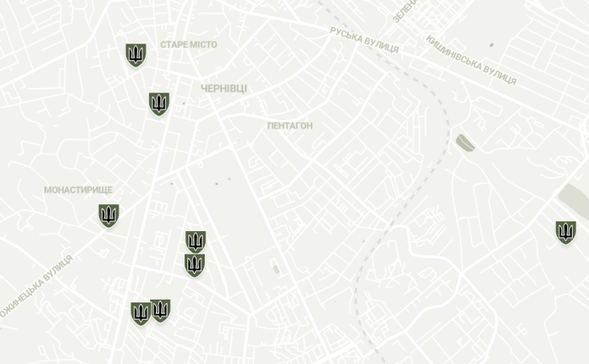Click the Монастирище district label

tap(78, 190)
